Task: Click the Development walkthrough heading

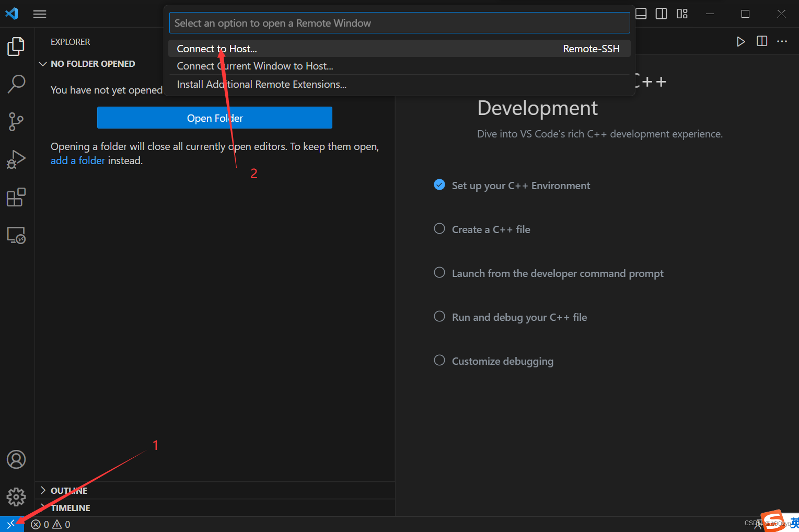Action: 537,108
